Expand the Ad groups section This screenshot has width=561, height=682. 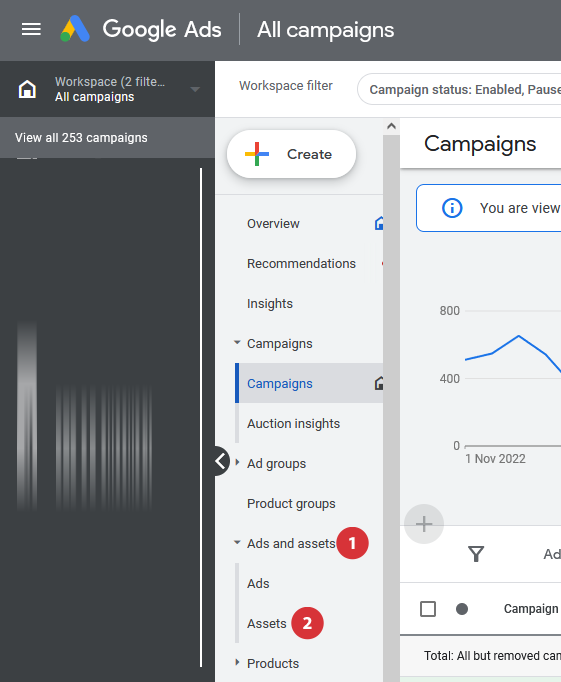237,463
